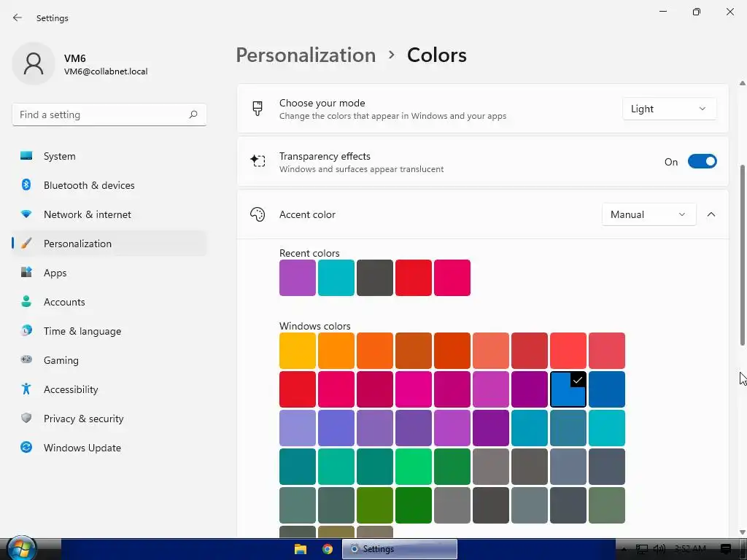Open Apps settings category
Screen dimensions: 747x560
109,273
